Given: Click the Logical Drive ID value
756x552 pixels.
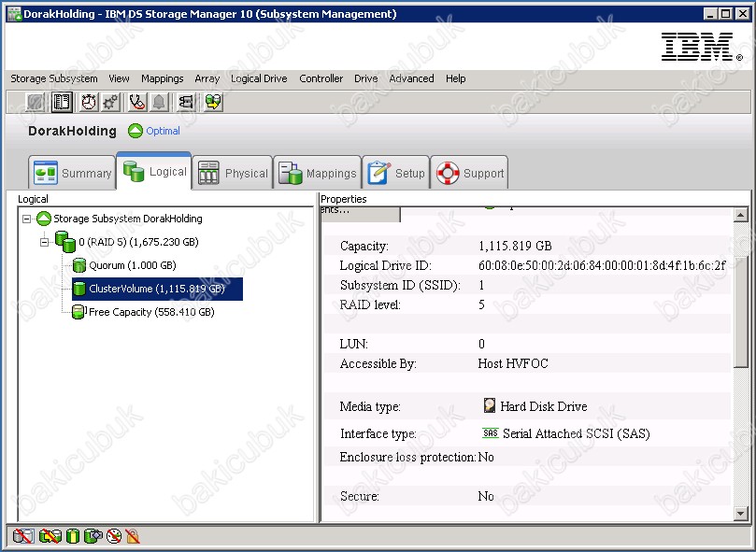Looking at the screenshot, I should tap(602, 265).
